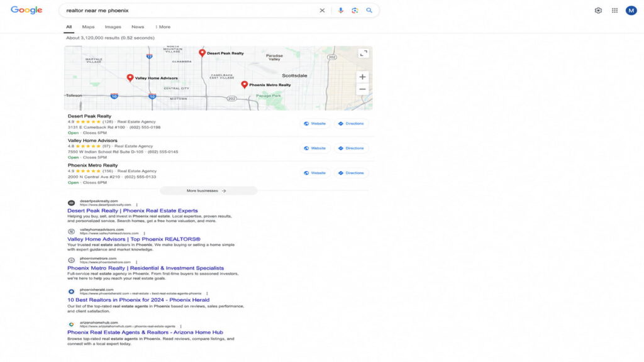The image size is (644, 362).
Task: Zoom out on the map
Action: coord(362,89)
